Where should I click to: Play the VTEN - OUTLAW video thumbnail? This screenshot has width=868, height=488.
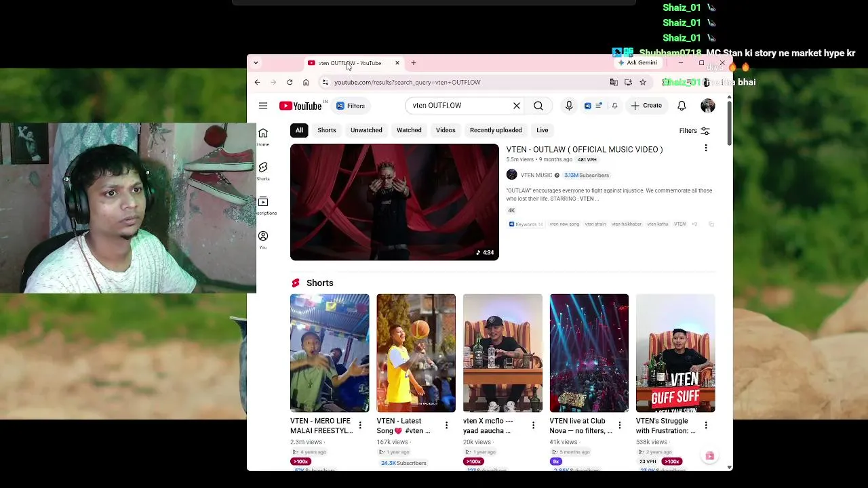click(x=395, y=202)
